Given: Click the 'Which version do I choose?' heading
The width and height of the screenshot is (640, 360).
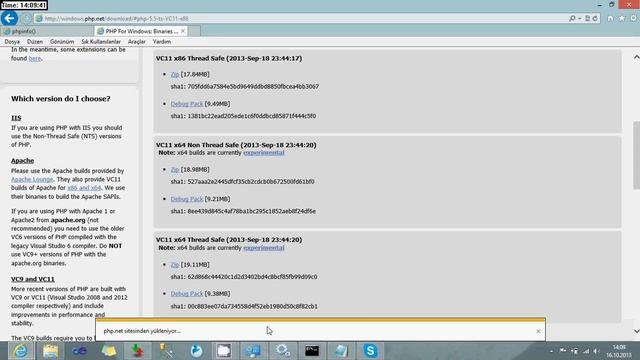Looking at the screenshot, I should (61, 99).
